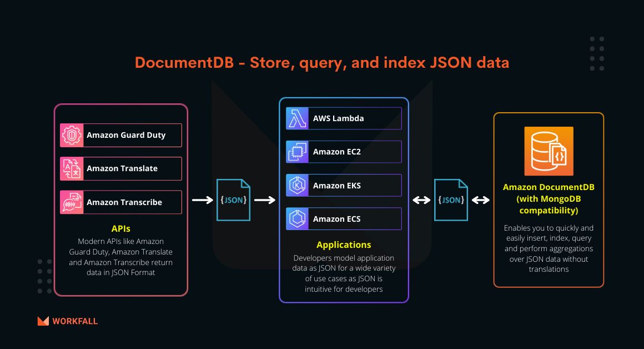Click the 'Developers model application' description paragraph
This screenshot has height=349, width=644.
[x=344, y=273]
